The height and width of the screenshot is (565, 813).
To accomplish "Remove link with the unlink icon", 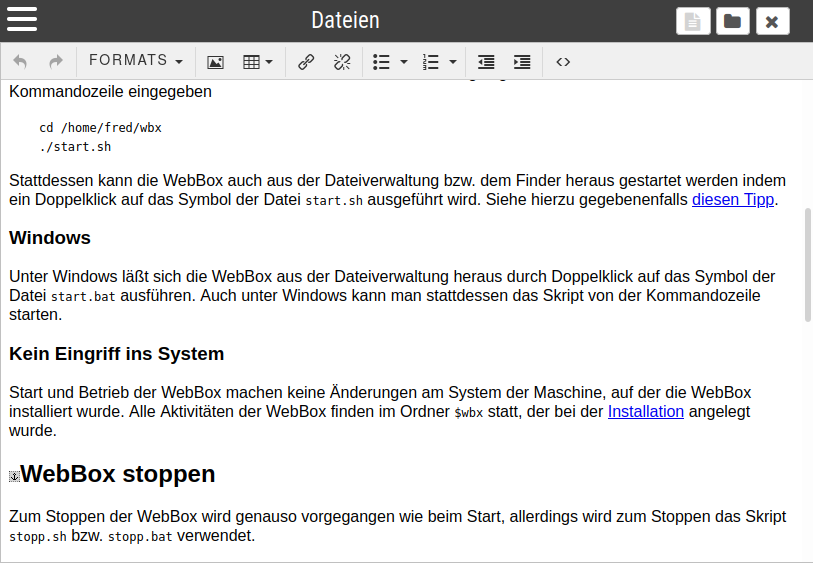I will [342, 62].
